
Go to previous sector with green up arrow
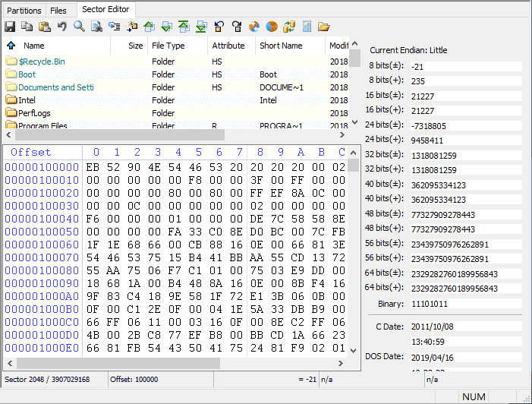[150, 27]
